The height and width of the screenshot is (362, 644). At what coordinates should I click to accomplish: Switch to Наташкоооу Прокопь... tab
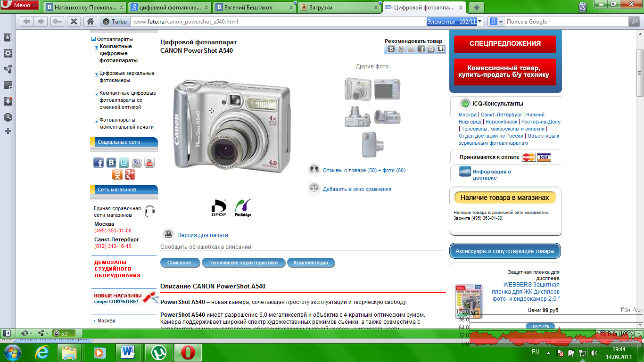point(85,8)
